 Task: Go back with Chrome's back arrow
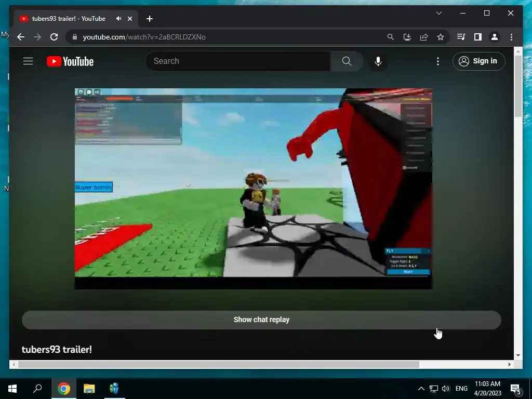click(21, 37)
